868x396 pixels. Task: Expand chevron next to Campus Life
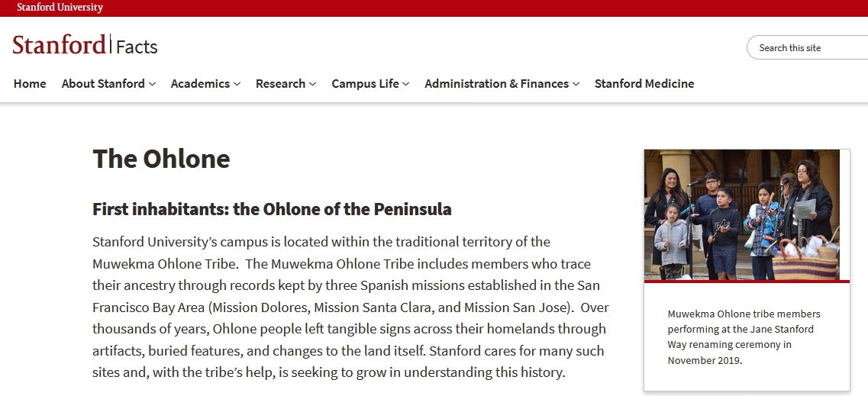406,84
